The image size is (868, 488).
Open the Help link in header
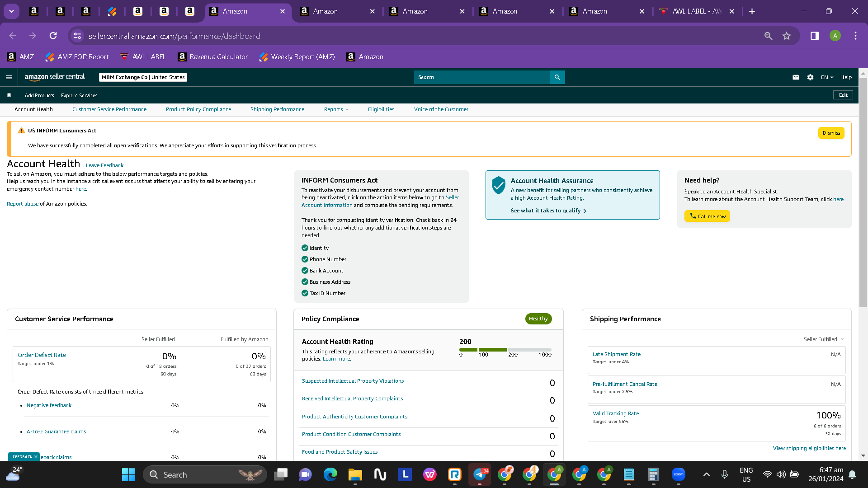coord(846,77)
